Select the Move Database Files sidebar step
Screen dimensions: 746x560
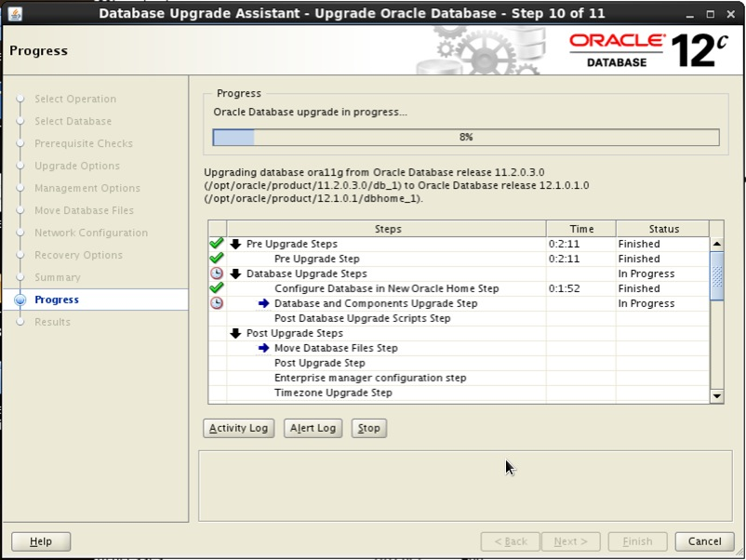coord(85,210)
